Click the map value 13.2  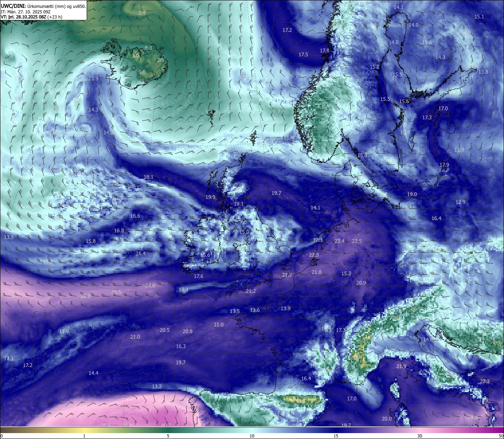tap(157, 386)
